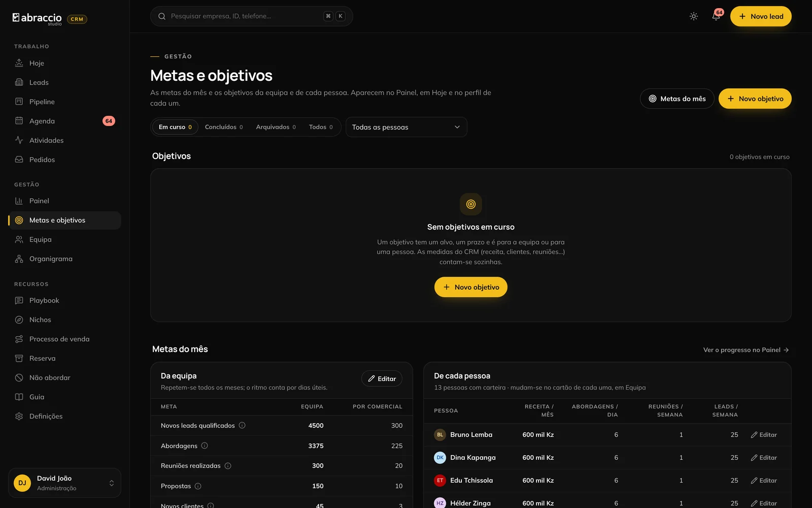This screenshot has height=508, width=812.
Task: Open Nichos compass icon
Action: (19, 320)
